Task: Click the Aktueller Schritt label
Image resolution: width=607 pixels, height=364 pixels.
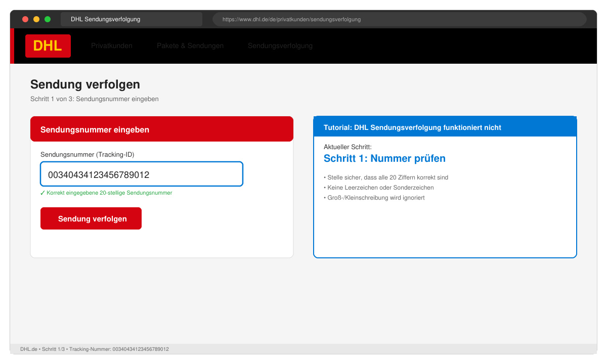Action: 348,147
